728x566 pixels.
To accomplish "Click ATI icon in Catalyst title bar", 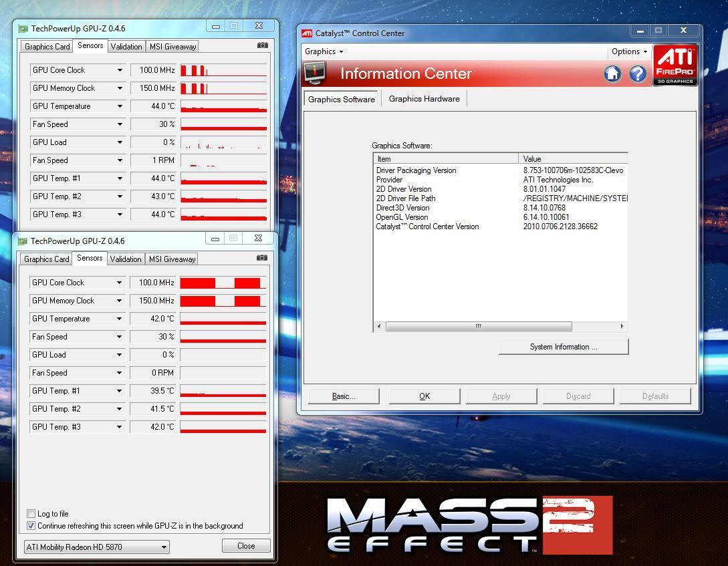I will click(307, 33).
